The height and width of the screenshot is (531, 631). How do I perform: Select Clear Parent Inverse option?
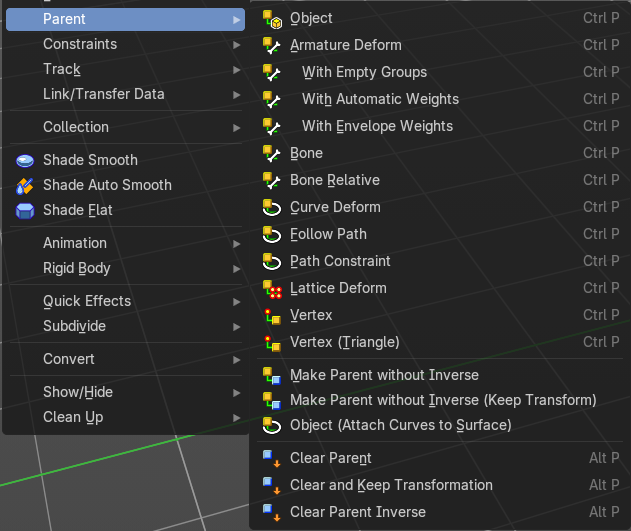[440, 512]
